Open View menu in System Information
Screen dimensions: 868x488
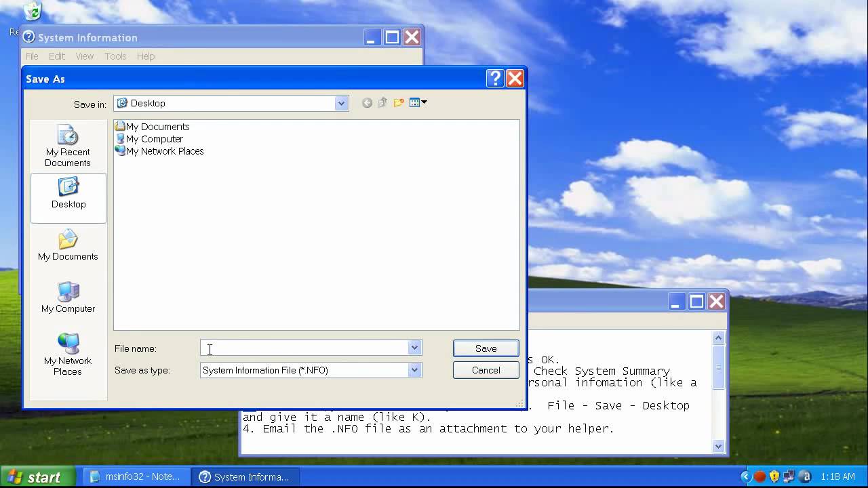click(85, 56)
